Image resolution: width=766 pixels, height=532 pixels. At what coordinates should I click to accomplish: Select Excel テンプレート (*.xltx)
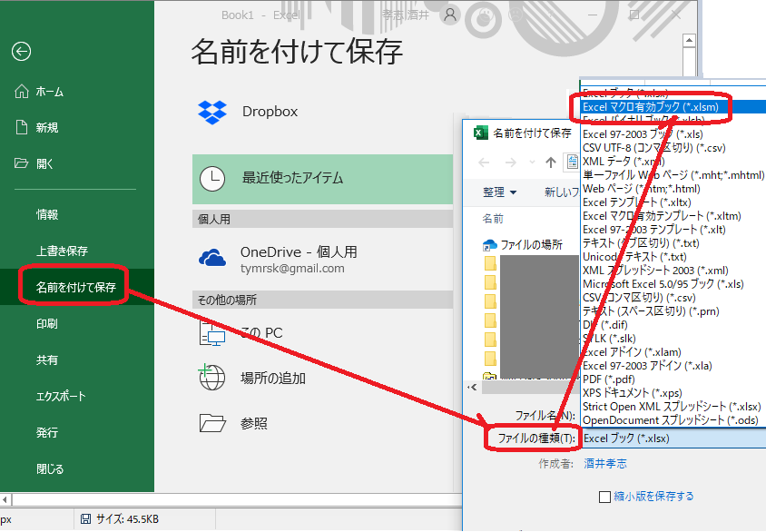[674, 202]
